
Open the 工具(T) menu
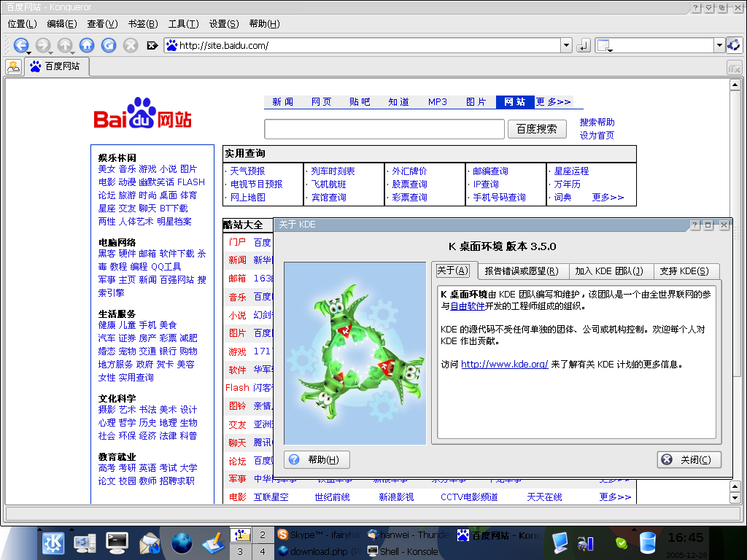click(x=183, y=24)
